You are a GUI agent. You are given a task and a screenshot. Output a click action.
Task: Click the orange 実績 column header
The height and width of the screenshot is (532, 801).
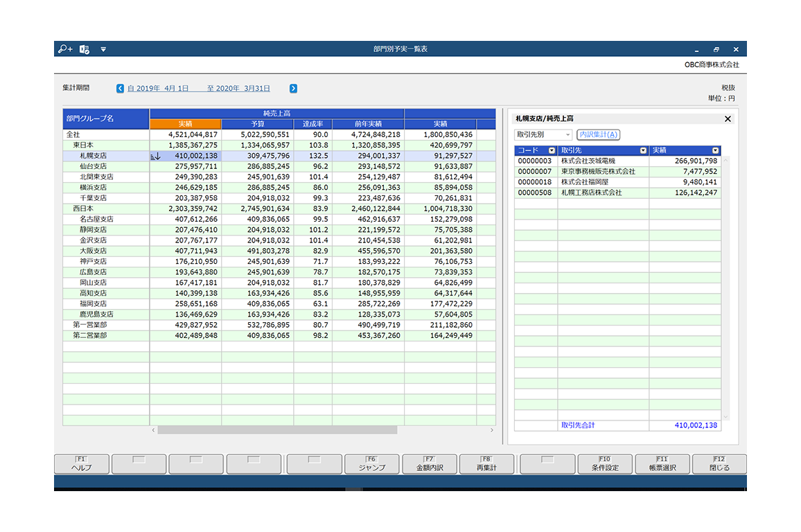tap(186, 124)
